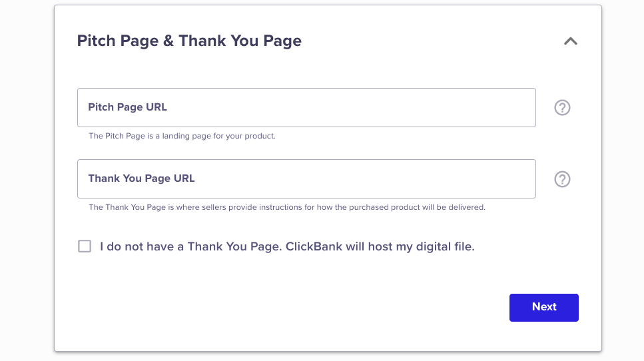Collapse the Pitch Page & Thank You Page section
The image size is (644, 361).
tap(571, 41)
